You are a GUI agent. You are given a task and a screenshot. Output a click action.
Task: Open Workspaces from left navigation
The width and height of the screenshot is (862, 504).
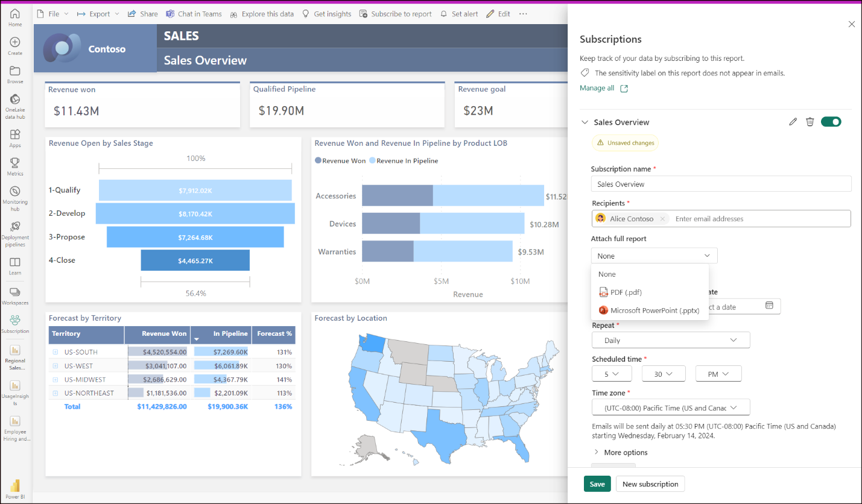tap(15, 295)
